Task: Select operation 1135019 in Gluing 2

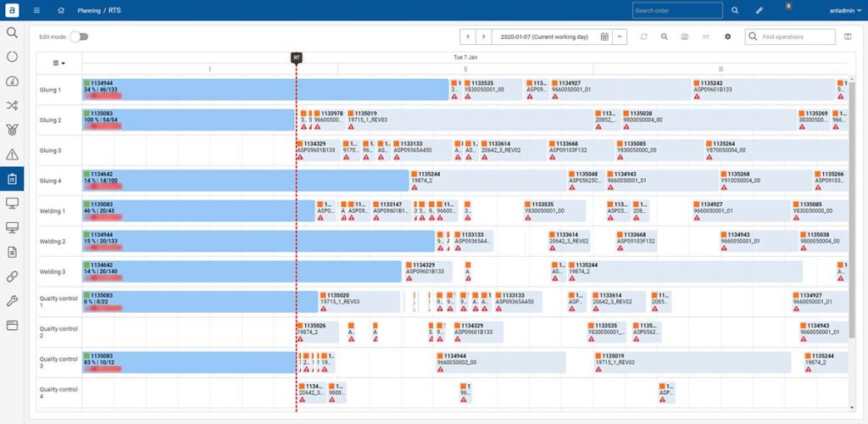Action: 470,120
